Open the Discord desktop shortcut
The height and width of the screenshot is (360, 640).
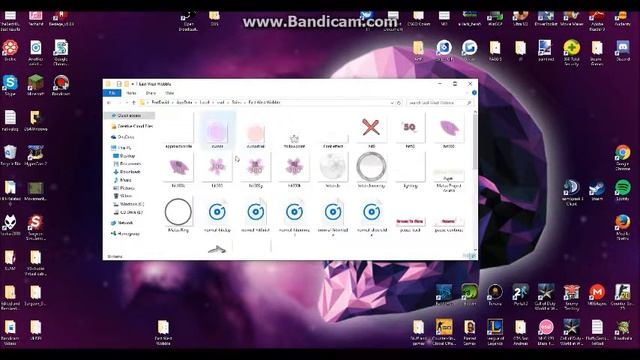click(622, 51)
